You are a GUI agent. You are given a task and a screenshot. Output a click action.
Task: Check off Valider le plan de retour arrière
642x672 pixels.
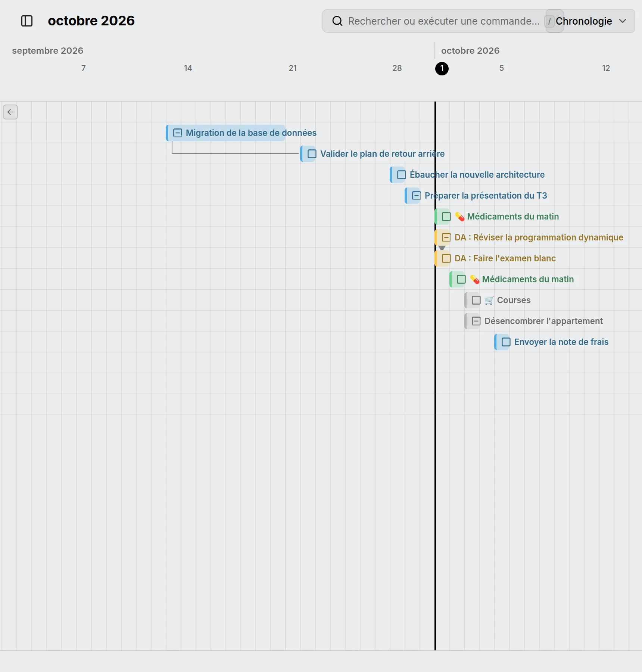click(312, 154)
